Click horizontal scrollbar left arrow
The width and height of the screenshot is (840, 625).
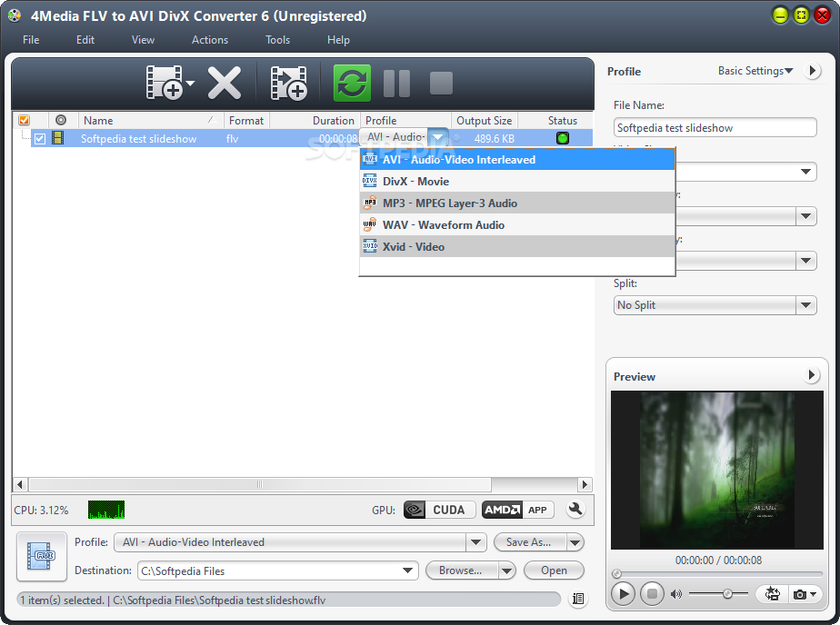(x=20, y=485)
